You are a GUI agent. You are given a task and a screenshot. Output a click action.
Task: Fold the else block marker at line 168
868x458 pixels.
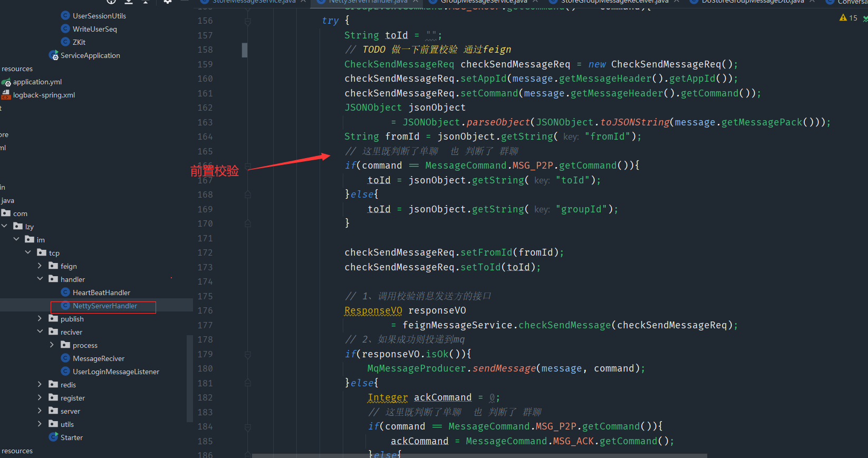pyautogui.click(x=248, y=194)
